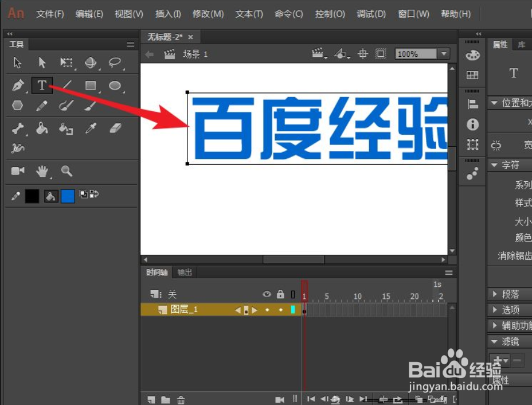Viewport: 532px width, 405px height.
Task: Open the Transform panel icon
Action: [472, 145]
